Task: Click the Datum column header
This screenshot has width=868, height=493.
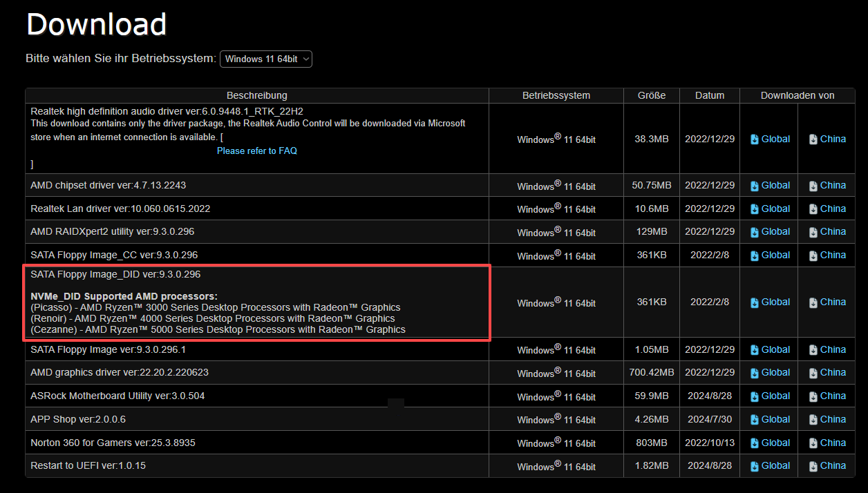Action: click(x=710, y=95)
